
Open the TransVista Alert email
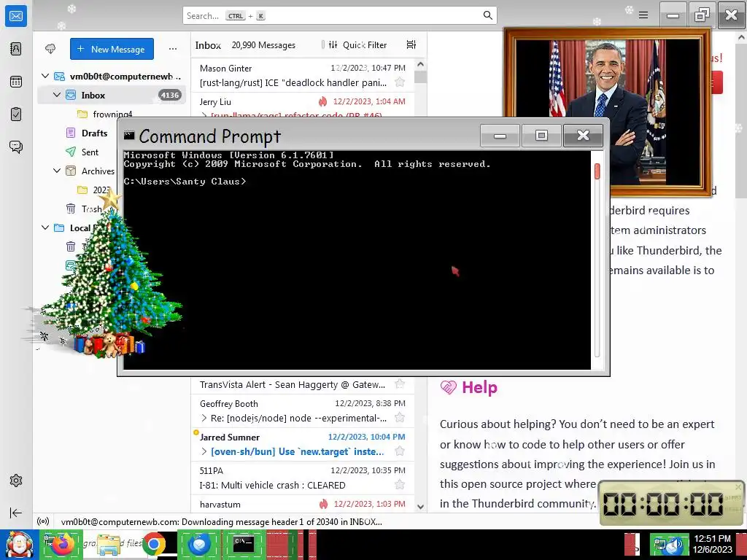(303, 384)
